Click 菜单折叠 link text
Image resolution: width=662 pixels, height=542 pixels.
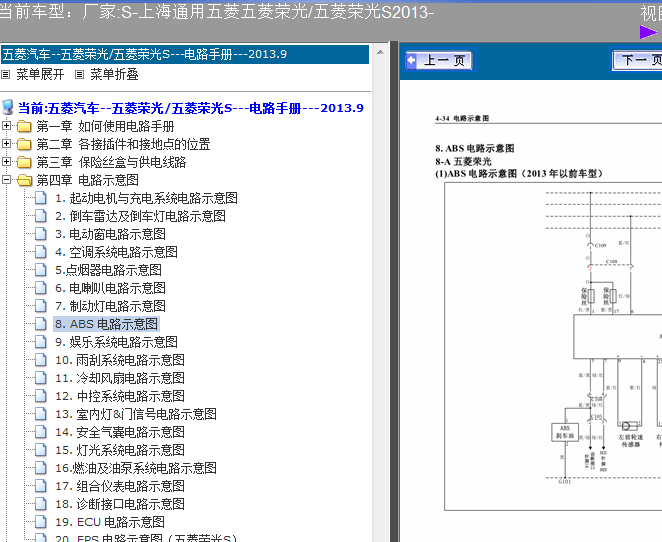point(114,75)
